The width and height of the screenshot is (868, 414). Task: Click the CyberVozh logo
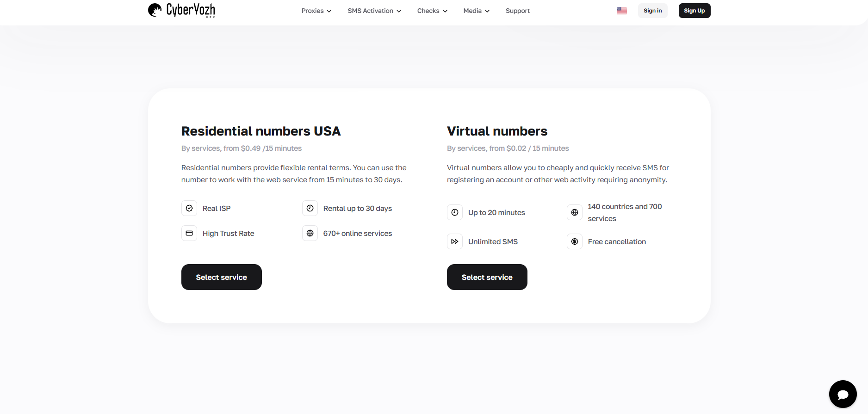tap(181, 10)
